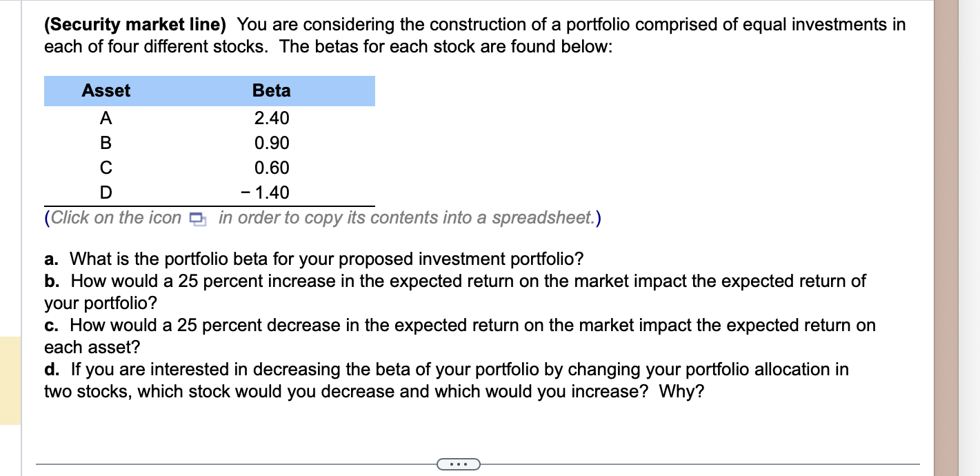
Task: Click the 0.60 beta value
Action: coord(271,168)
